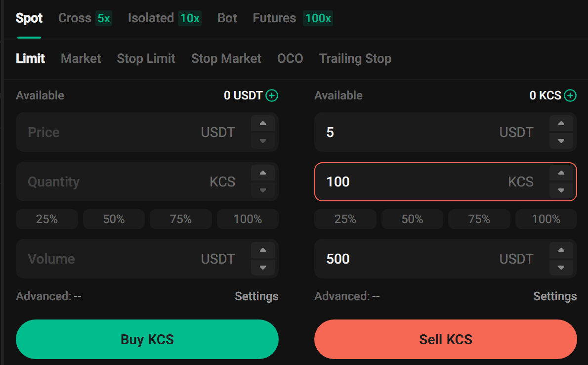Open Settings under the buy form
This screenshot has width=588, height=365.
click(x=256, y=296)
